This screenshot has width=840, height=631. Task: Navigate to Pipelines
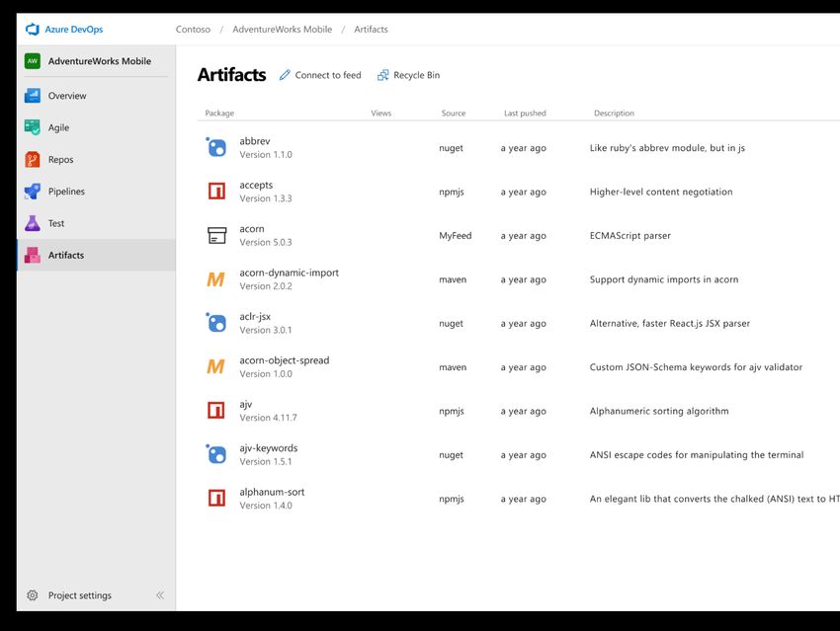[96, 191]
